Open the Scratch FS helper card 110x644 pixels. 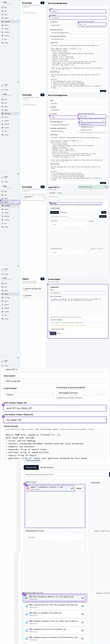pos(33,296)
